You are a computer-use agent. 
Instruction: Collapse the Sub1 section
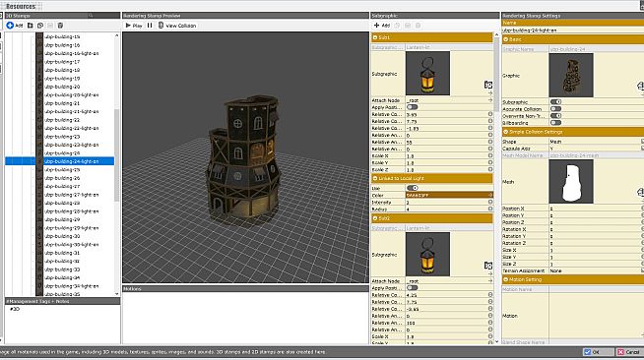(x=375, y=37)
